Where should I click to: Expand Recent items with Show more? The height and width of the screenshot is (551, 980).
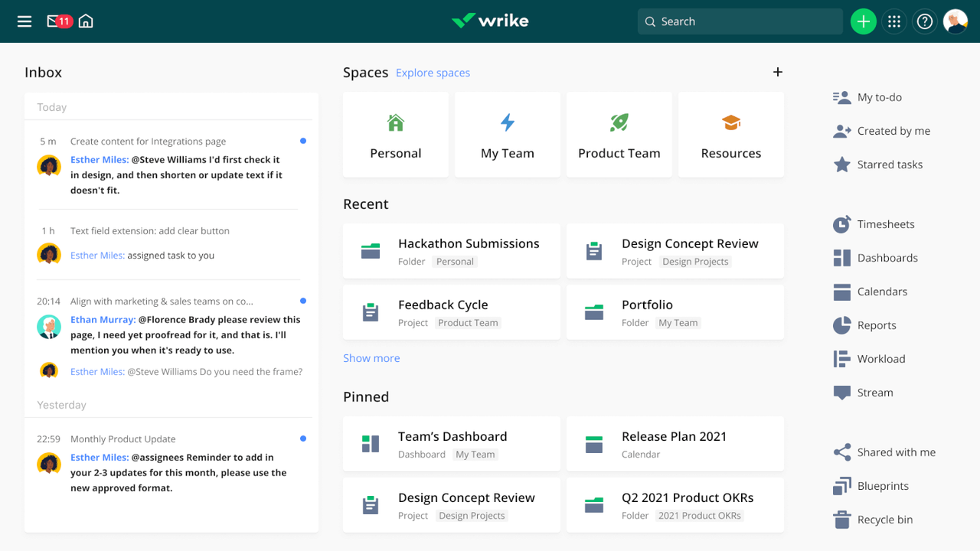click(x=371, y=357)
